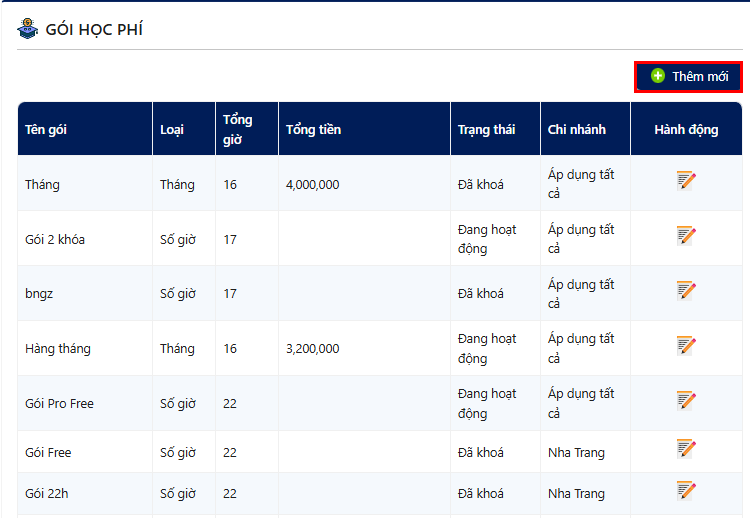This screenshot has height=518, width=750.
Task: Click the green plus icon in Thêm mới
Action: (x=657, y=76)
